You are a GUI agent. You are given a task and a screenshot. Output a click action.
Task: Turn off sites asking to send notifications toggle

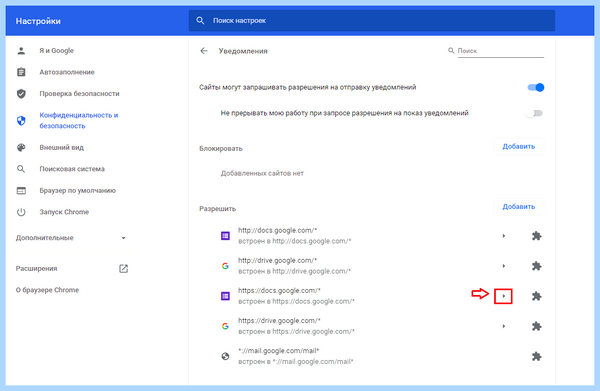click(x=536, y=88)
